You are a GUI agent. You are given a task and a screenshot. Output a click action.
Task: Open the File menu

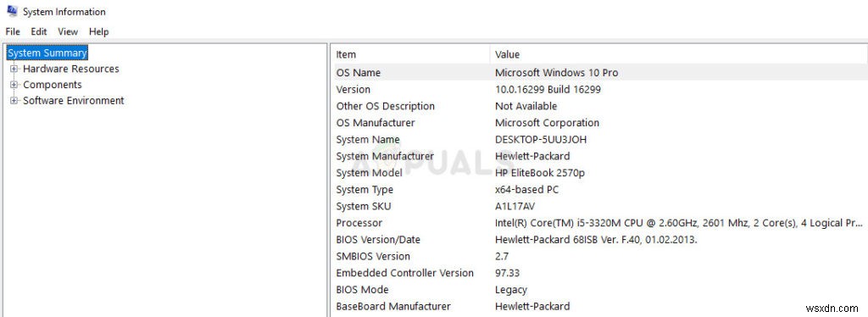[x=13, y=31]
